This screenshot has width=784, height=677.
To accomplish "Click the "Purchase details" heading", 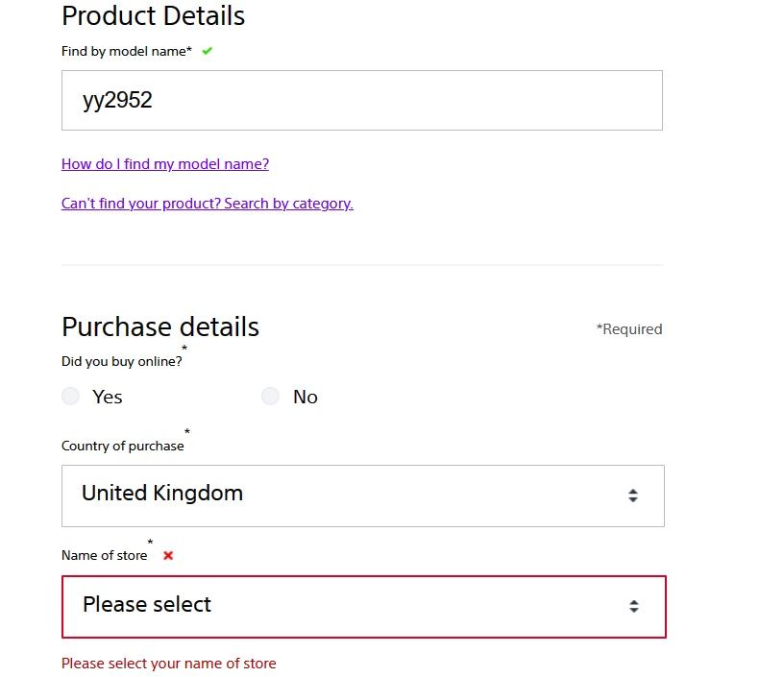I will point(160,326).
